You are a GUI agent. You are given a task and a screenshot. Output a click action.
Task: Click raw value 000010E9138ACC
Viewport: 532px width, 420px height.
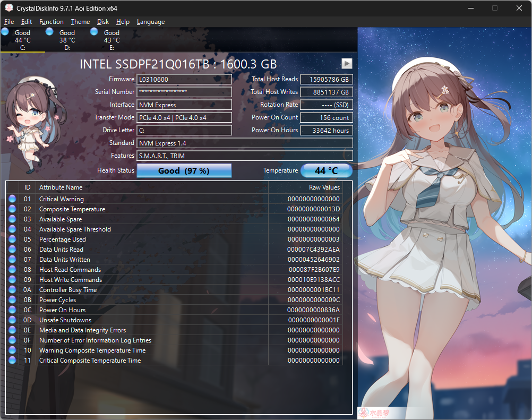(x=313, y=279)
